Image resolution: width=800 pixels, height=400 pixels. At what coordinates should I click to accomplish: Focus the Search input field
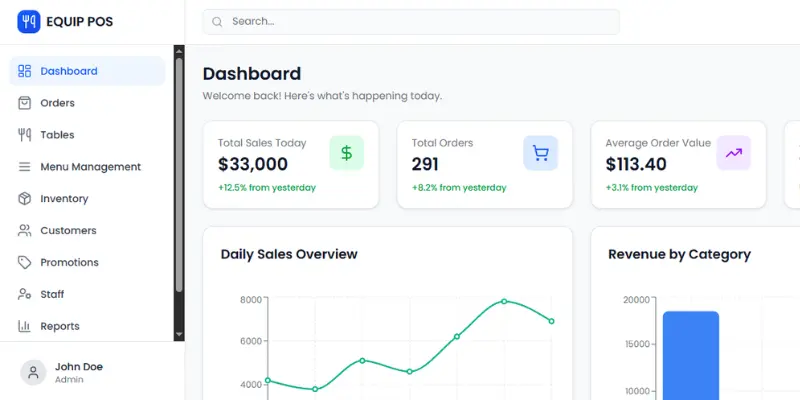420,21
